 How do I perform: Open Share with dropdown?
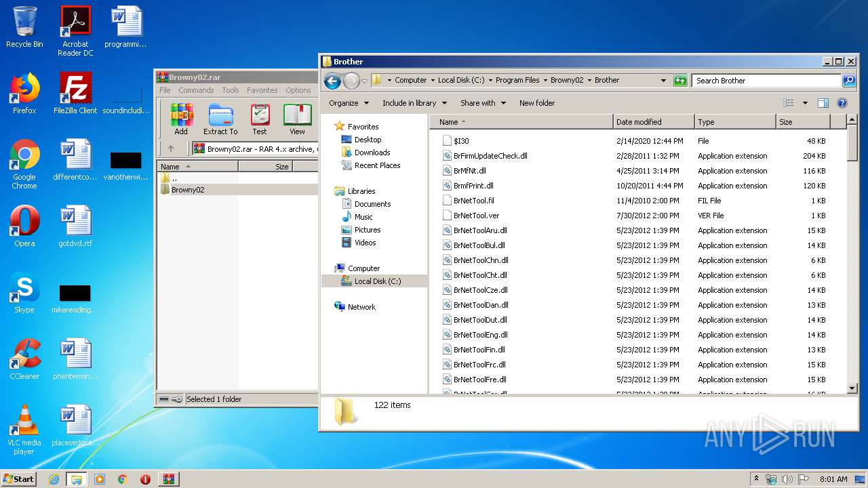click(x=483, y=103)
